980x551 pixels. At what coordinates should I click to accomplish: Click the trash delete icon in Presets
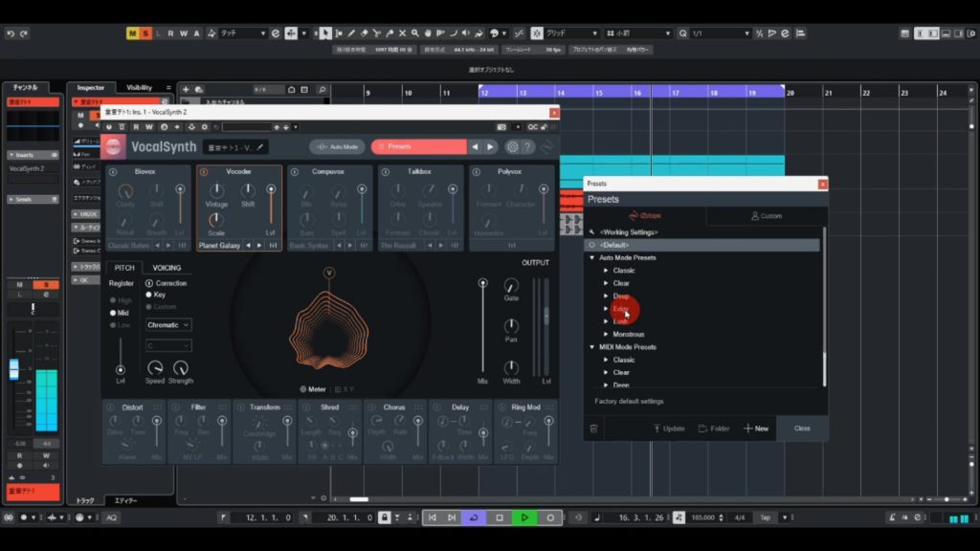[593, 429]
